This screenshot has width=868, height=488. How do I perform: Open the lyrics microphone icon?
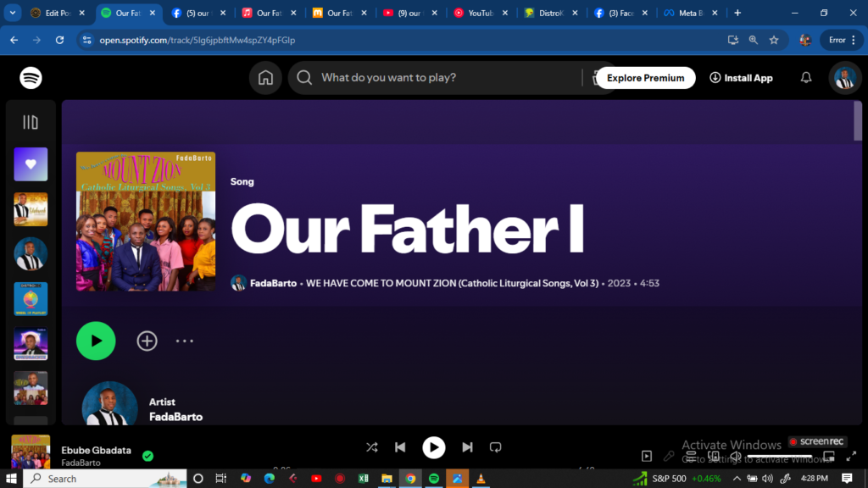[670, 456]
